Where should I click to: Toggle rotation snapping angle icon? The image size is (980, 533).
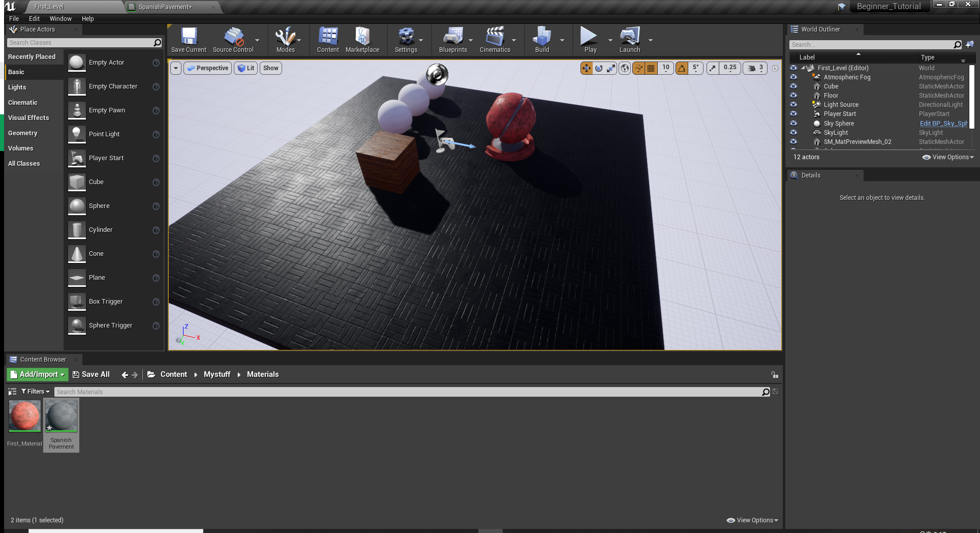[682, 68]
